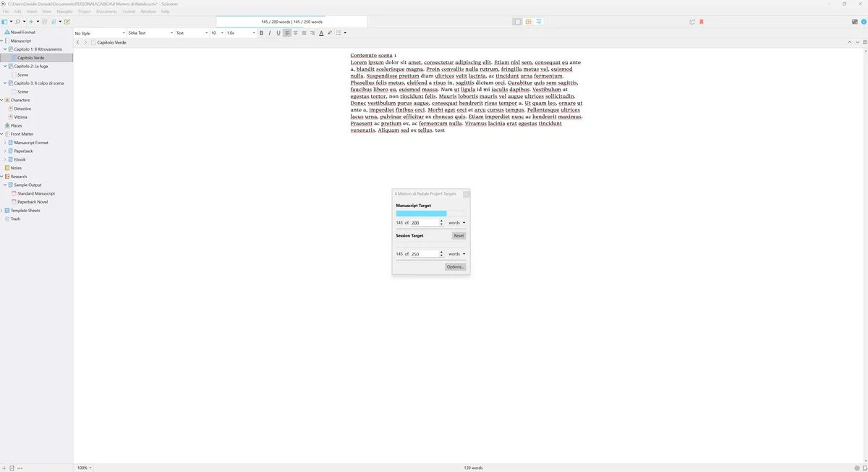Click the manuscript target 200 field
Image resolution: width=868 pixels, height=472 pixels.
(x=426, y=223)
